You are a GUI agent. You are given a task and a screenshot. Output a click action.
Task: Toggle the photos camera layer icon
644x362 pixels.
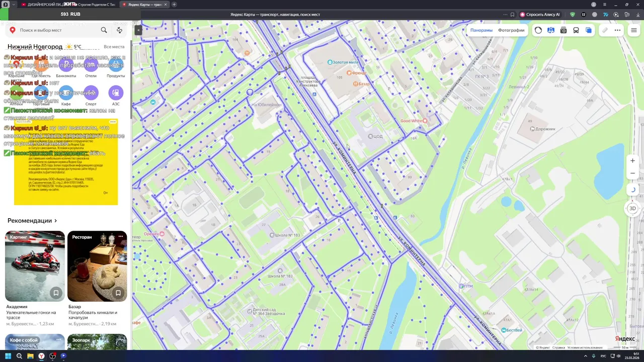[563, 30]
